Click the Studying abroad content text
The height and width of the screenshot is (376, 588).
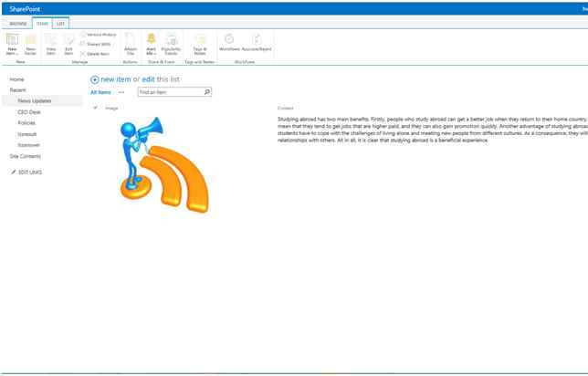pos(433,130)
